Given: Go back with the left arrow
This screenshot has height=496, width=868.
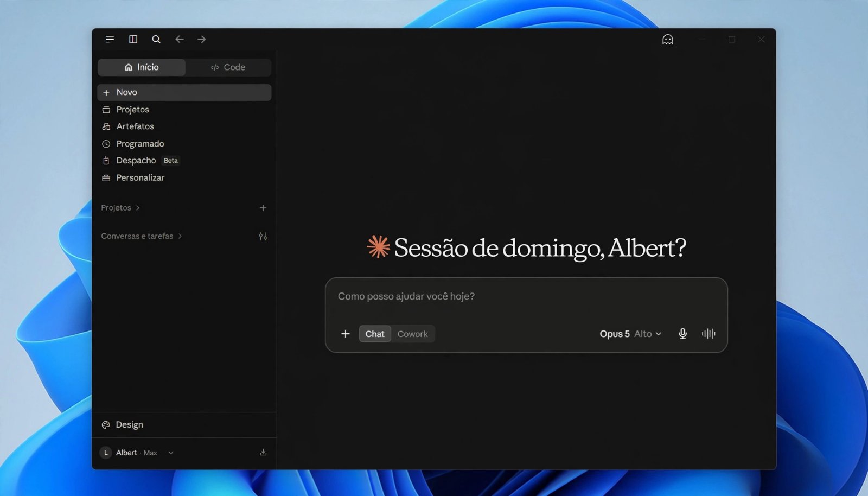Looking at the screenshot, I should [x=180, y=39].
